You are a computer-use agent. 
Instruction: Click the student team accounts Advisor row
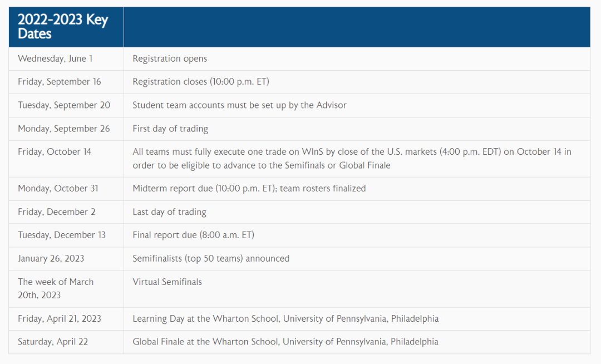point(299,105)
